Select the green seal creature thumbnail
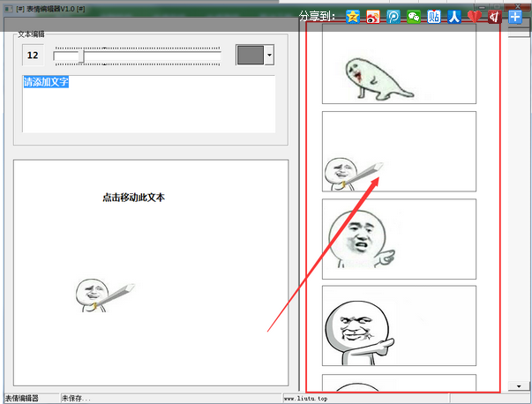The height and width of the screenshot is (404, 532). click(x=399, y=64)
